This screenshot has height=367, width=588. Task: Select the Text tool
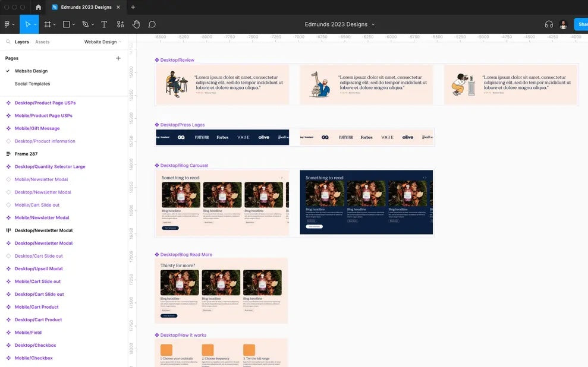[104, 24]
